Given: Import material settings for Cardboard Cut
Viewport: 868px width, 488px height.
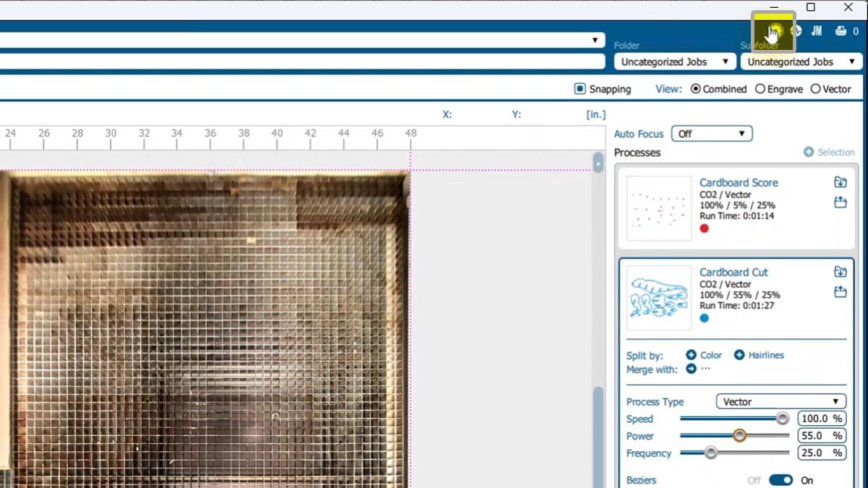Looking at the screenshot, I should tap(840, 273).
